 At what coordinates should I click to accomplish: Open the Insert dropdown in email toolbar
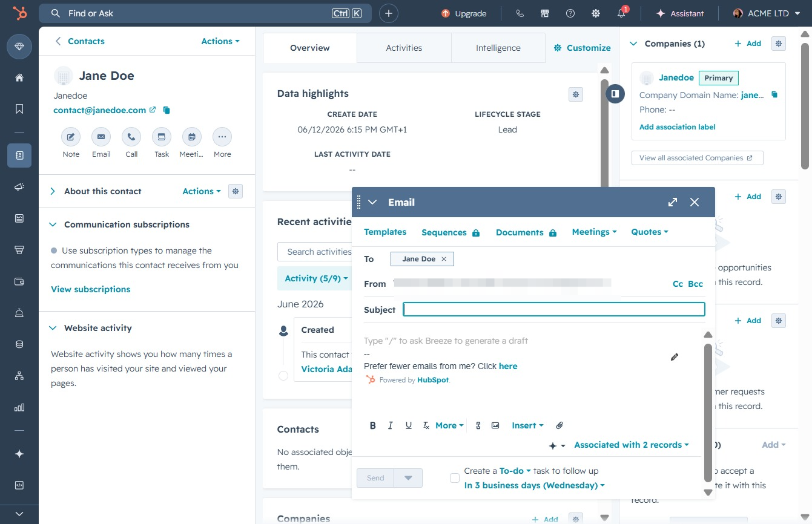pyautogui.click(x=527, y=425)
